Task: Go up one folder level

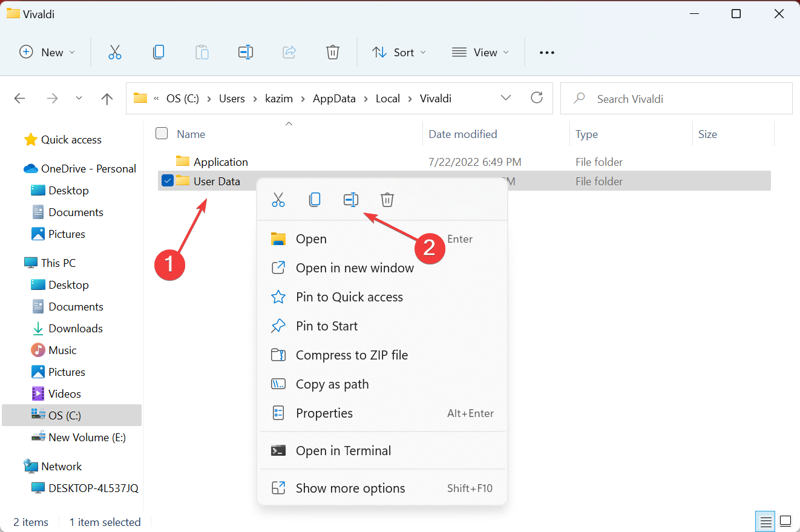Action: pos(107,99)
